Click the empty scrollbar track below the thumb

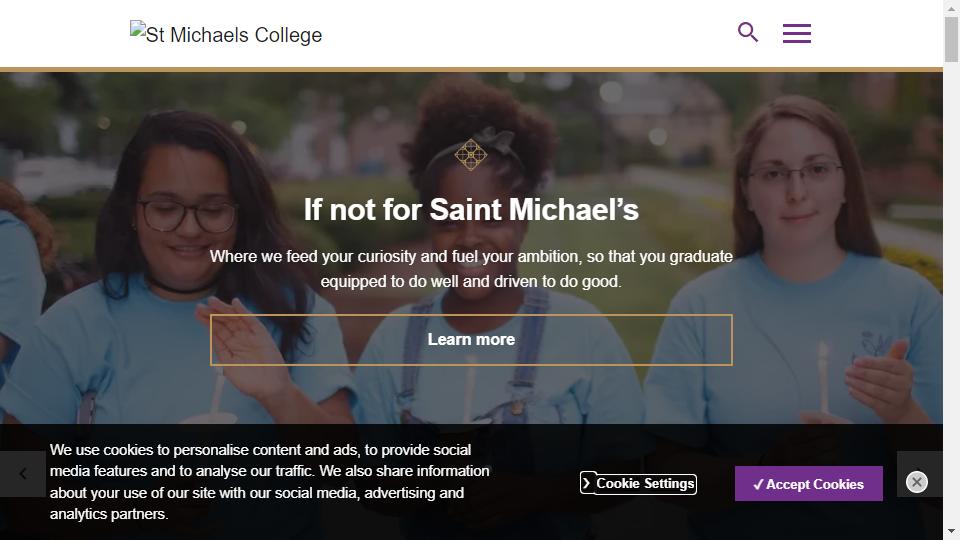click(951, 300)
